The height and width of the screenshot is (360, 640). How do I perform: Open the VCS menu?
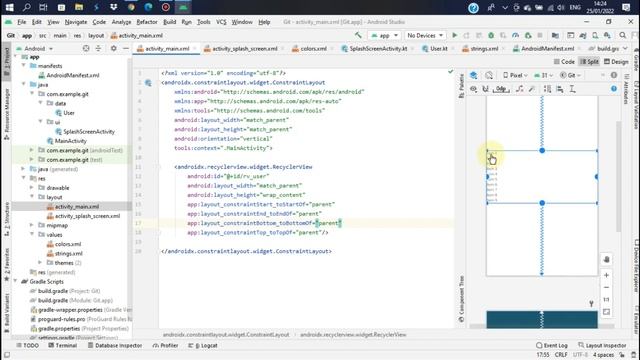click(x=221, y=22)
